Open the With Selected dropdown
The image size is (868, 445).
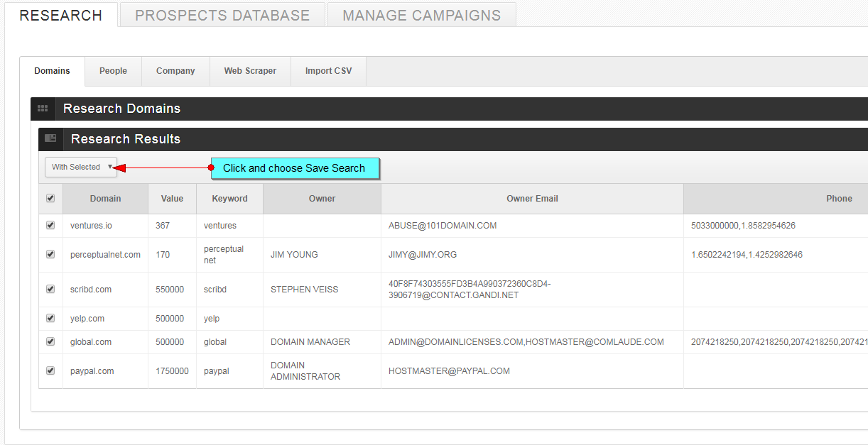(81, 167)
